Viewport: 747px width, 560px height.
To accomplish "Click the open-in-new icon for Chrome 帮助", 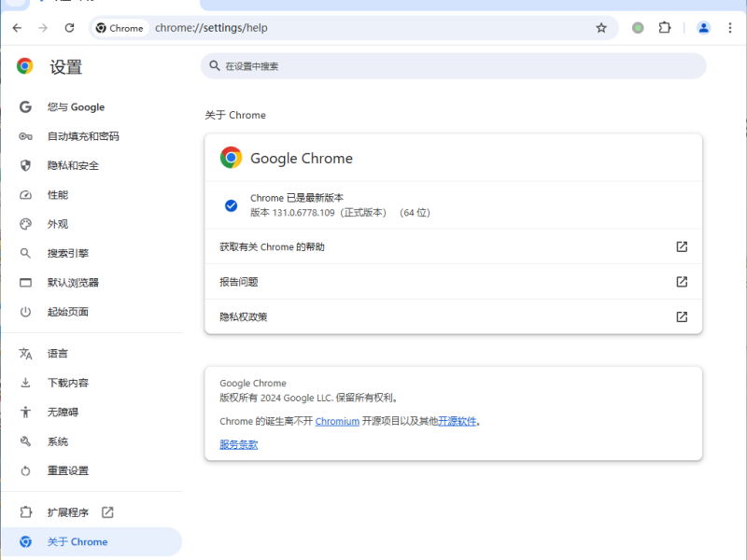I will (682, 246).
